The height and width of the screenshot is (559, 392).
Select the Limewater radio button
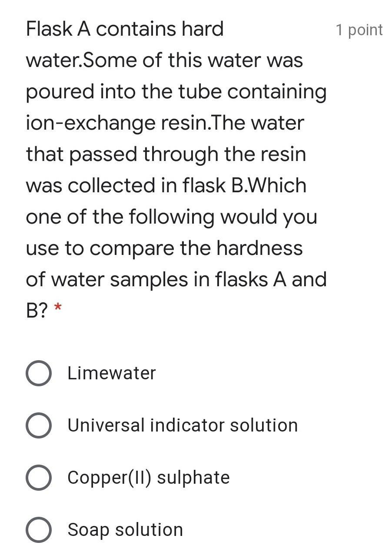(39, 373)
